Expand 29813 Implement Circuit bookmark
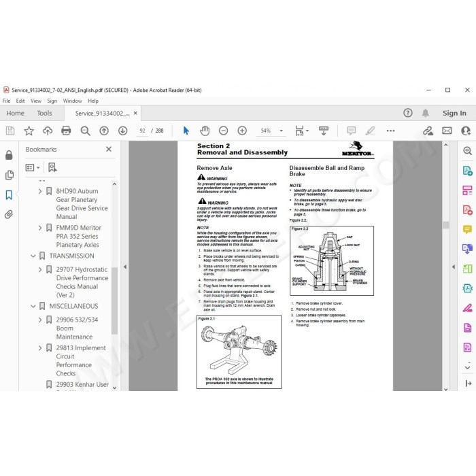This screenshot has height=476, width=476. point(40,348)
